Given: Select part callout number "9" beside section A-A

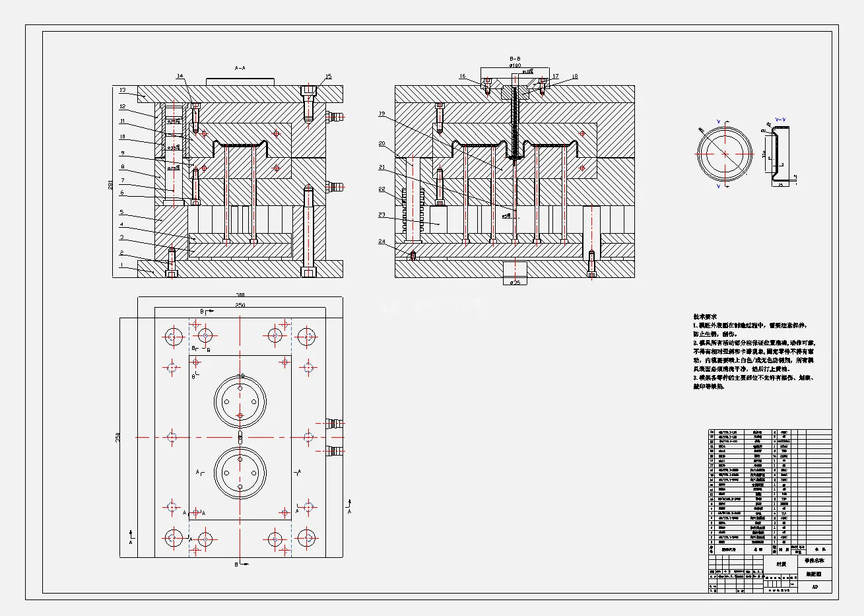Looking at the screenshot, I should click(x=122, y=153).
